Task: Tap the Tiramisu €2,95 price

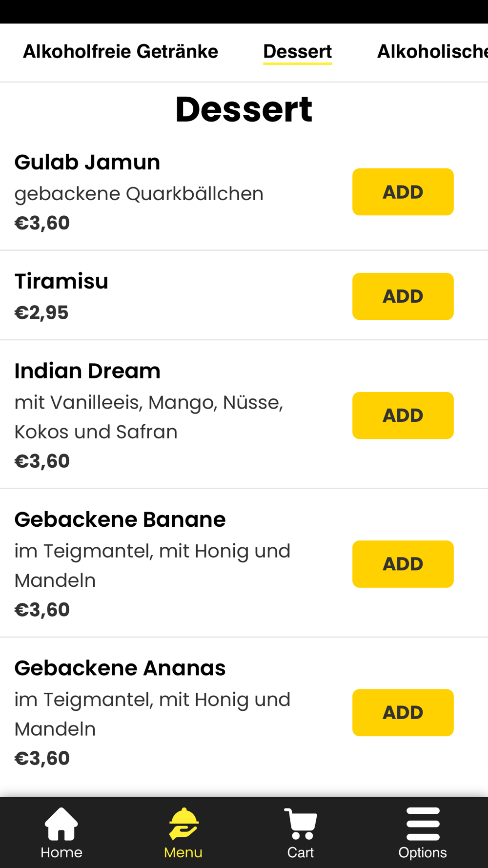Action: pyautogui.click(x=41, y=312)
